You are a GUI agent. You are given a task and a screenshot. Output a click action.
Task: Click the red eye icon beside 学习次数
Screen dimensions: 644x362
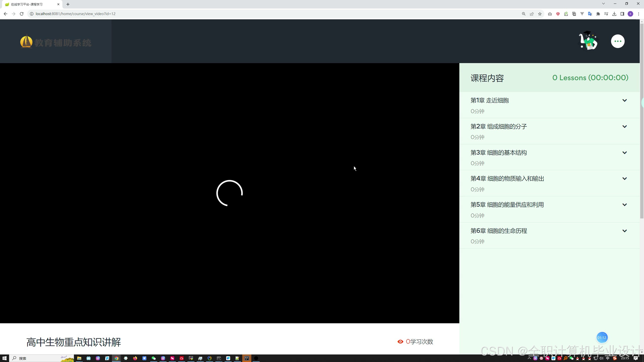(400, 342)
